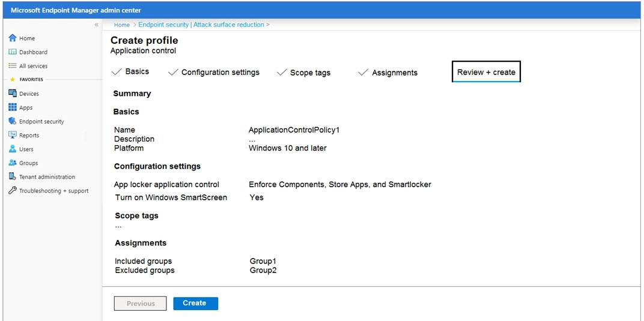The height and width of the screenshot is (321, 644).
Task: Click the Group2 excluded group value
Action: click(x=263, y=270)
